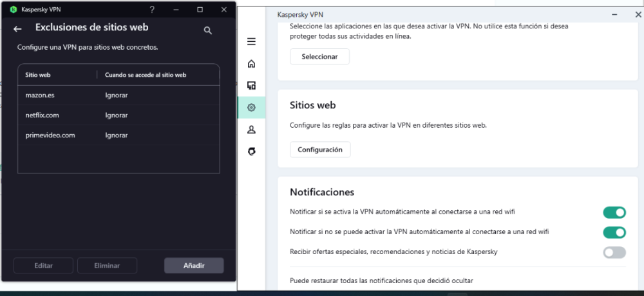Select the settings gear sidebar icon
The width and height of the screenshot is (644, 296).
pyautogui.click(x=251, y=107)
